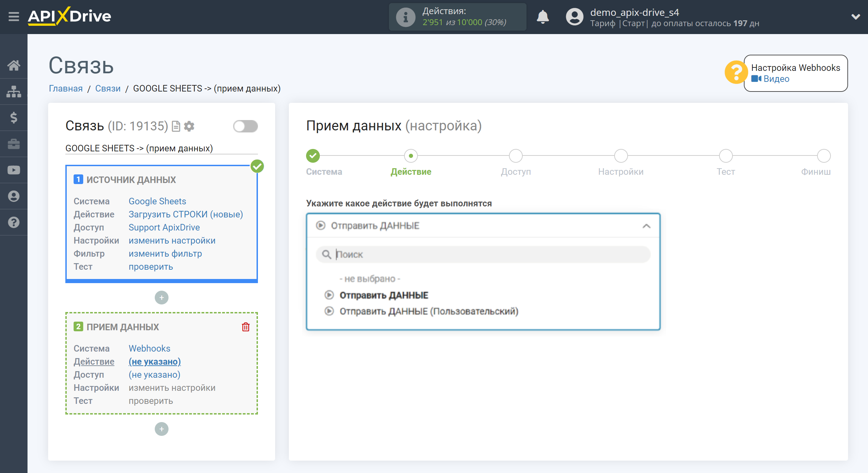
Task: Open billing dollar sidebar icon
Action: pos(14,118)
